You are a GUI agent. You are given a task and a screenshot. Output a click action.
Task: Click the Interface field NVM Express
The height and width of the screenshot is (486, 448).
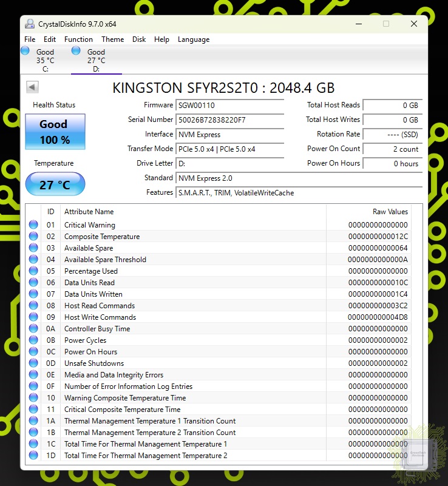(229, 135)
